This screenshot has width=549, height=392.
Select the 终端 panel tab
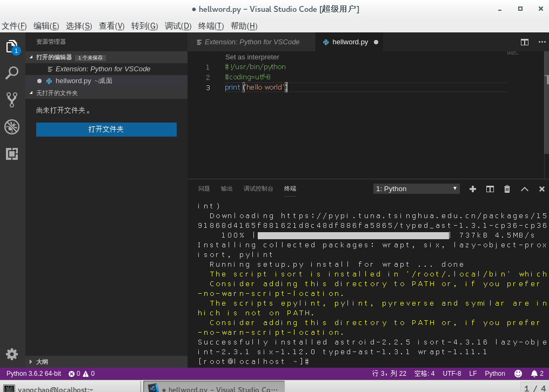(x=290, y=188)
